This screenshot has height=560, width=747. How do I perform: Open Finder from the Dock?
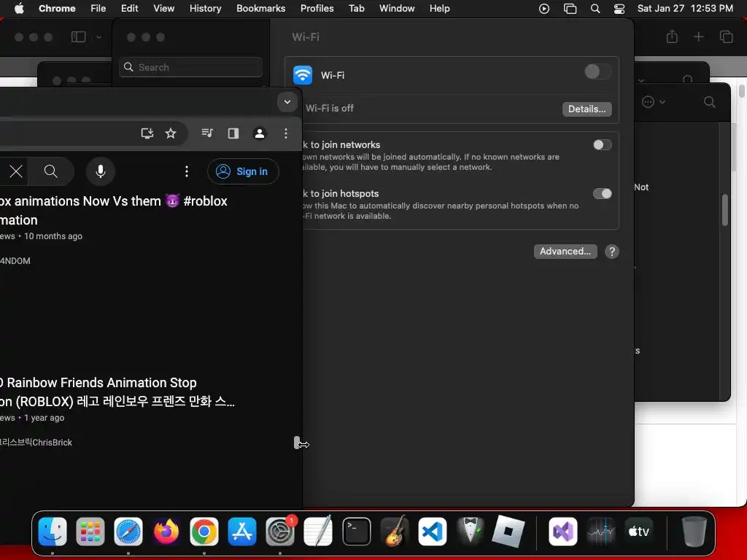pyautogui.click(x=53, y=531)
